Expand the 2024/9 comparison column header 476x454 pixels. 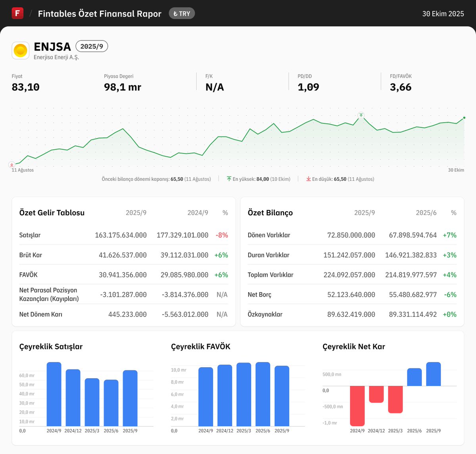point(198,213)
